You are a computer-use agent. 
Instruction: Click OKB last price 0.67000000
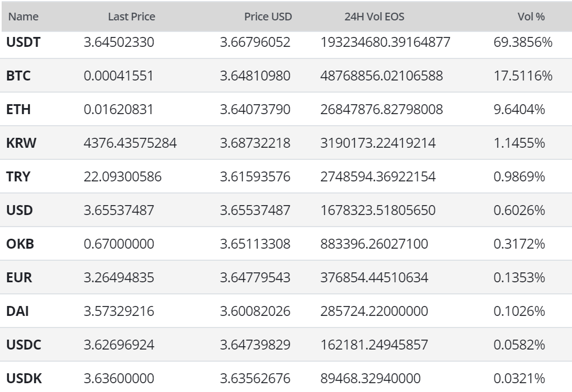119,244
